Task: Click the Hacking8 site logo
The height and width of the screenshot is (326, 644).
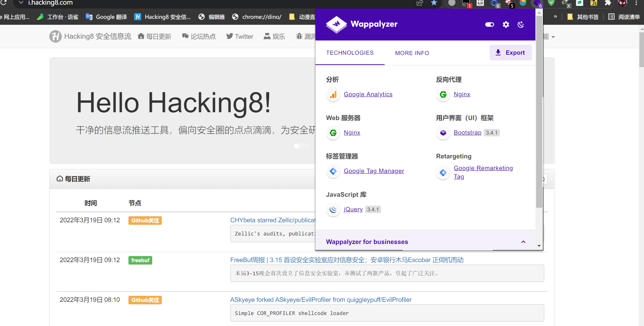Action: [55, 36]
